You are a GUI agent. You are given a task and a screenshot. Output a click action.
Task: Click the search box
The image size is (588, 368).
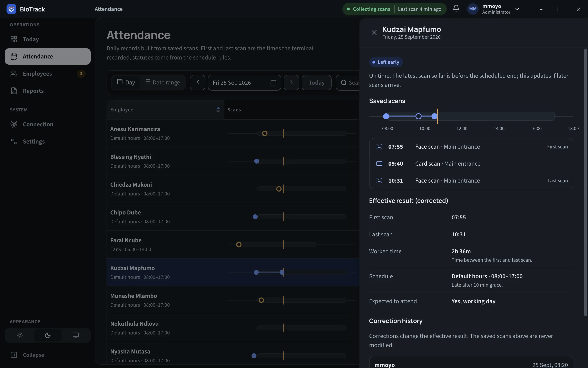pyautogui.click(x=348, y=83)
